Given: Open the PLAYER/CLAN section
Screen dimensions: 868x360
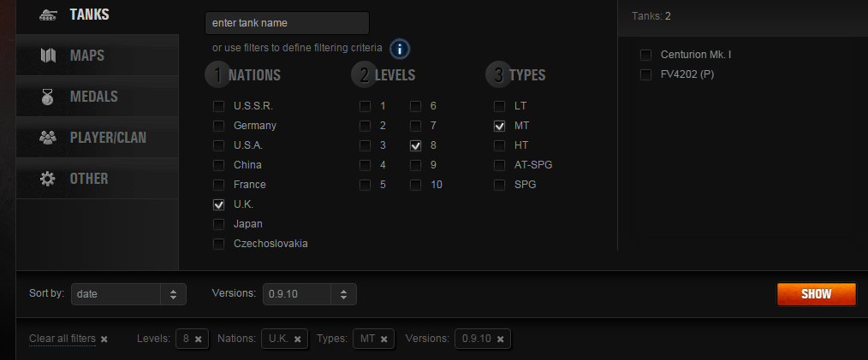Looking at the screenshot, I should pos(98,137).
